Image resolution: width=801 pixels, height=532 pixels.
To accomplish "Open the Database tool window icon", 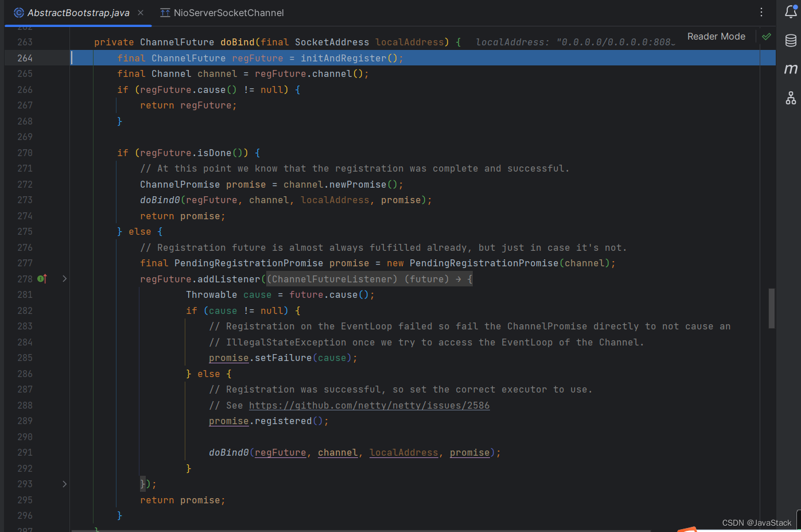I will pos(791,40).
